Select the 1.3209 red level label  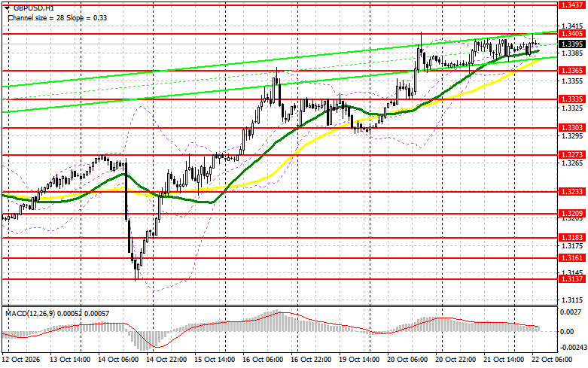(x=571, y=214)
